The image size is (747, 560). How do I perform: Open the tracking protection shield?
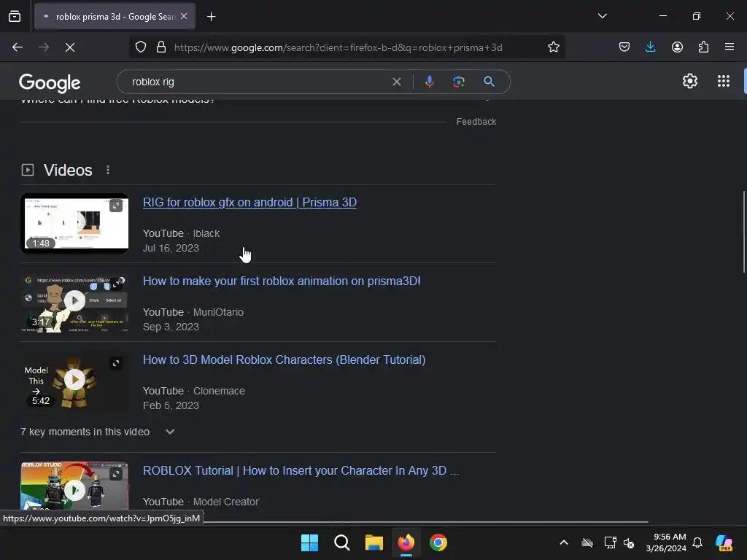[141, 47]
